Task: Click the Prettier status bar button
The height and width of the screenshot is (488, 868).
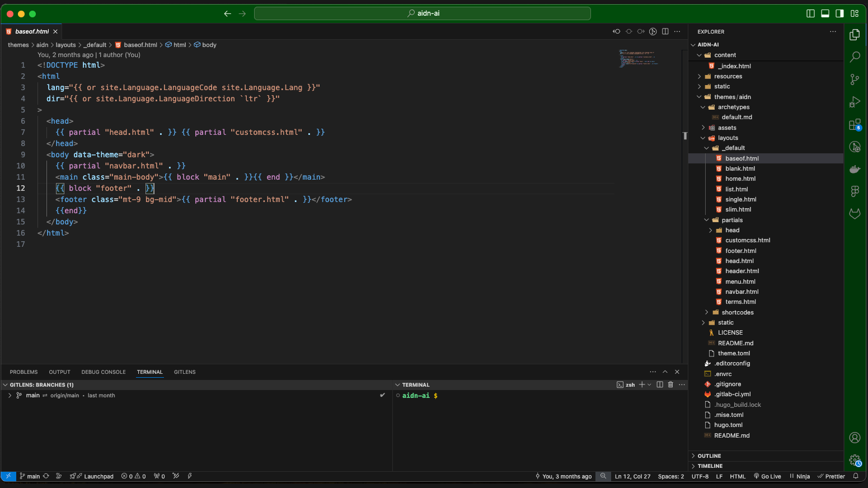Action: point(831,476)
